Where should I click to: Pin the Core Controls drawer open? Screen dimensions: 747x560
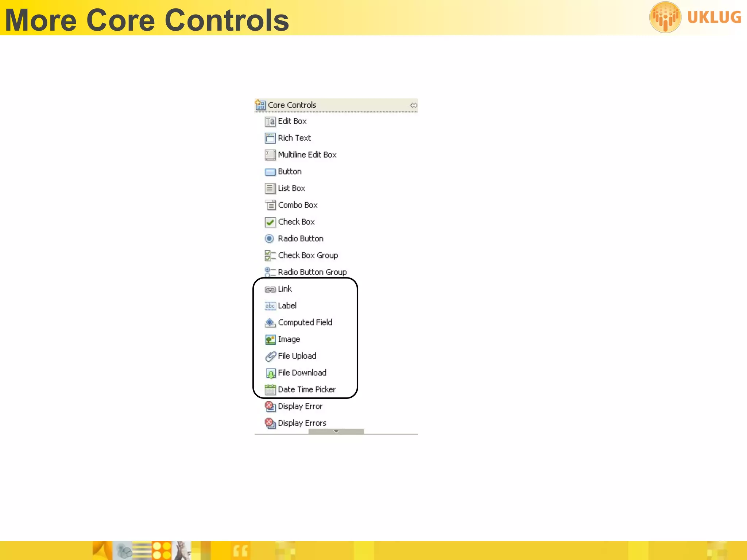point(413,105)
